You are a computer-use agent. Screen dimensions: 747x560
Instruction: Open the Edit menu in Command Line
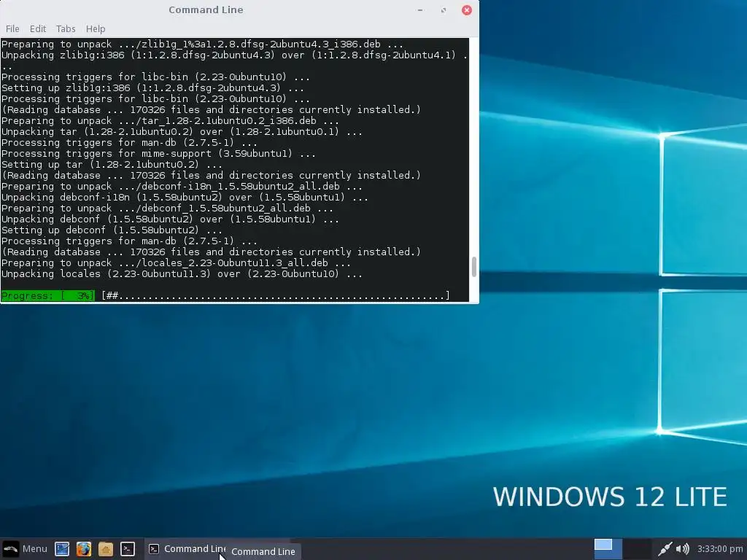[x=38, y=28]
